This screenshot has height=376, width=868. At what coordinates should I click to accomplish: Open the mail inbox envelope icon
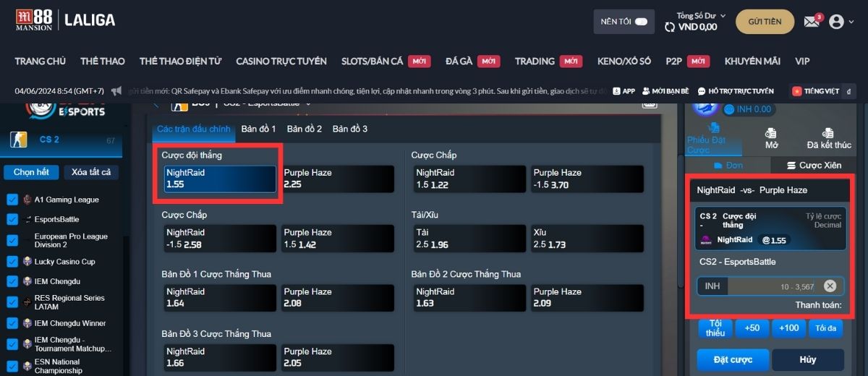tap(811, 22)
